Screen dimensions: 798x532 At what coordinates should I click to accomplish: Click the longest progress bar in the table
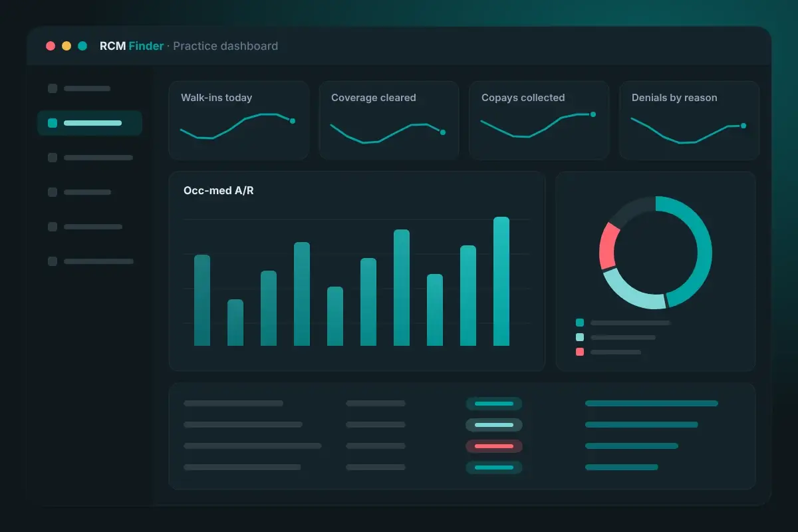click(652, 403)
